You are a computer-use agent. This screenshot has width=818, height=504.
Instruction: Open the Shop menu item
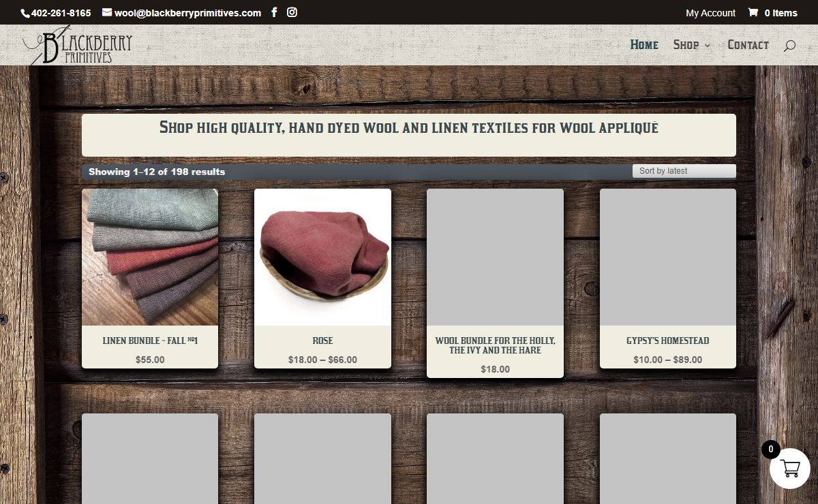(x=686, y=45)
